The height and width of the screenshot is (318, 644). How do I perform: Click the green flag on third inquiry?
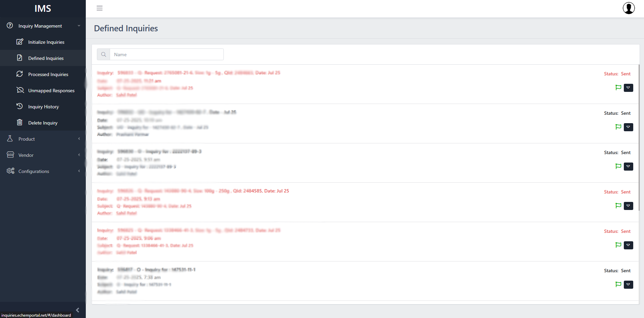click(618, 166)
